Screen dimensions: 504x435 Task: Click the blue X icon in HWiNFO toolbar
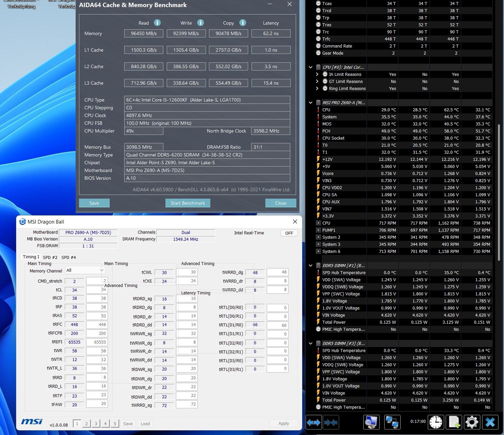490,422
